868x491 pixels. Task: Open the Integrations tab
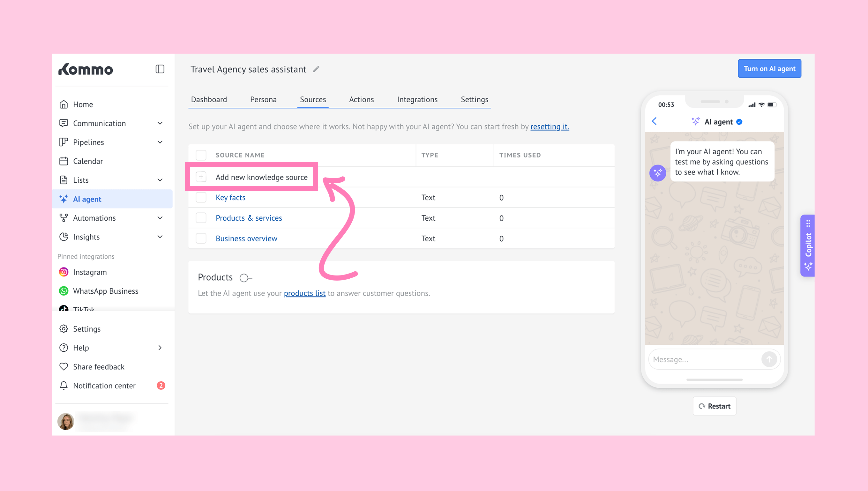tap(417, 99)
